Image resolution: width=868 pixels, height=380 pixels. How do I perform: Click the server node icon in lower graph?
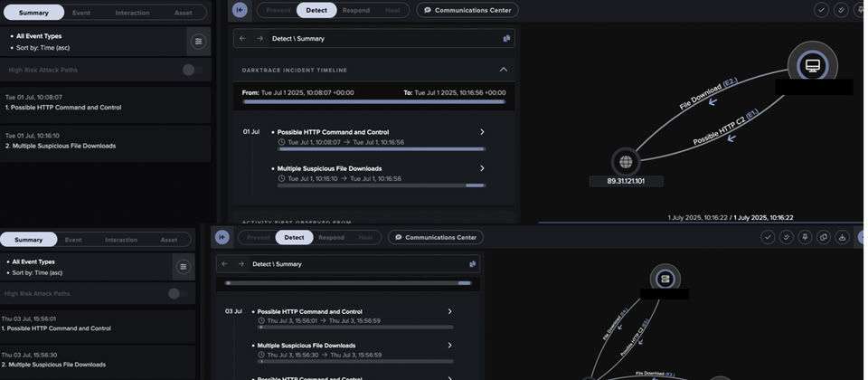(x=665, y=279)
